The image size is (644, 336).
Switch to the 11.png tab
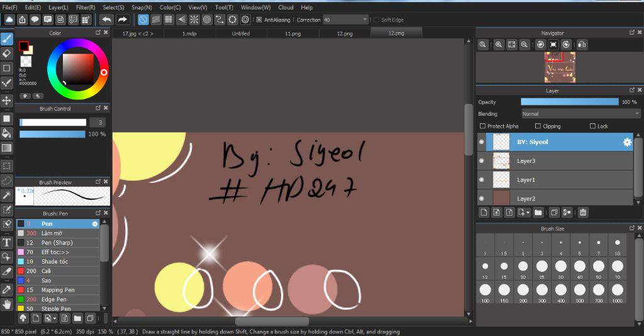tap(293, 33)
